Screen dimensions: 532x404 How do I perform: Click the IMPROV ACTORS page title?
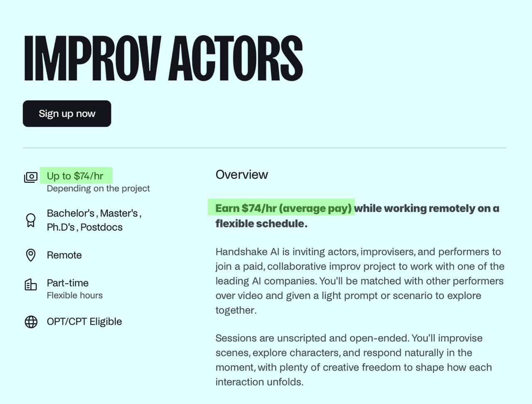[163, 58]
